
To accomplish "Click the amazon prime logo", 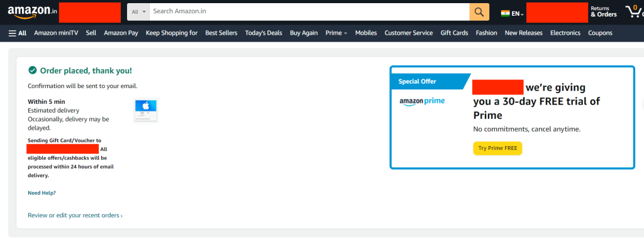I will 422,101.
